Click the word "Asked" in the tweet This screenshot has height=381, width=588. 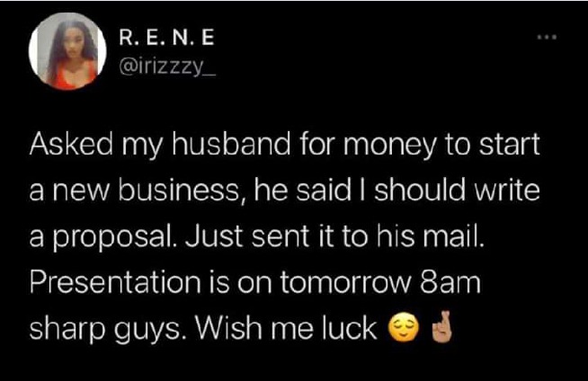[x=71, y=144]
